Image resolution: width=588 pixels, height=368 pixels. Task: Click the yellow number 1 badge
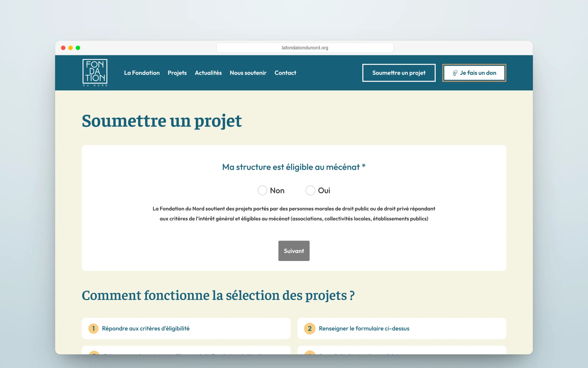click(93, 328)
